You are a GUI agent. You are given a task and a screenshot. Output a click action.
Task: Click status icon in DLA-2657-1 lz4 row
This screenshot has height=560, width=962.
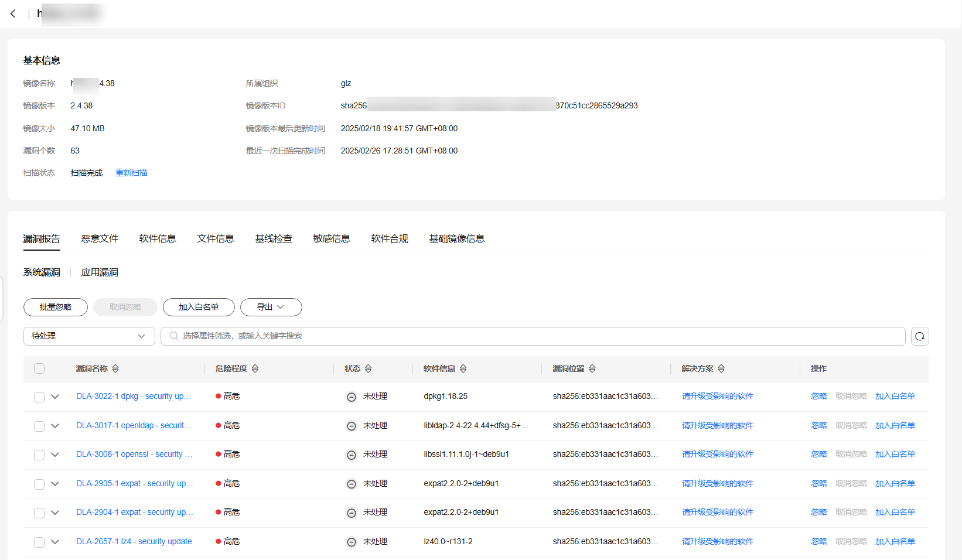[352, 542]
